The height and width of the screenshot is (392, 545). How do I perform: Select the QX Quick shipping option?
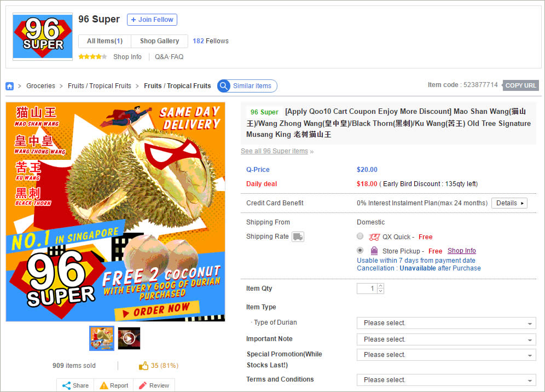[360, 237]
